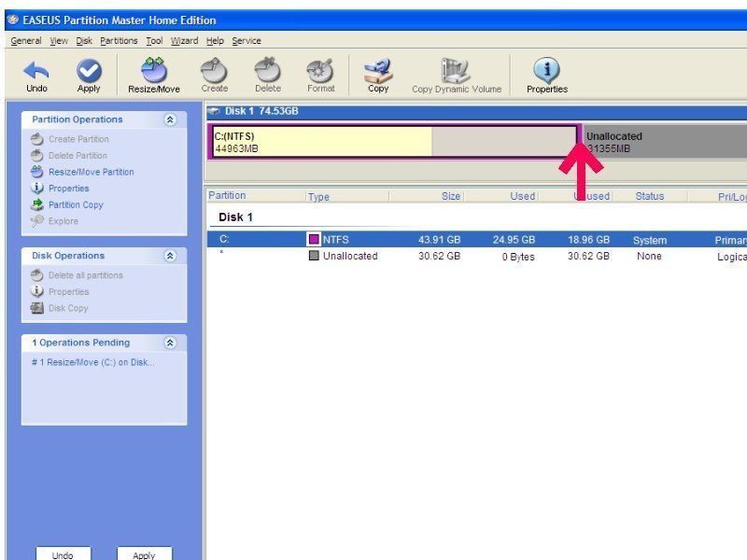Click the Apply button at sidebar bottom
The image size is (747, 560).
click(144, 553)
